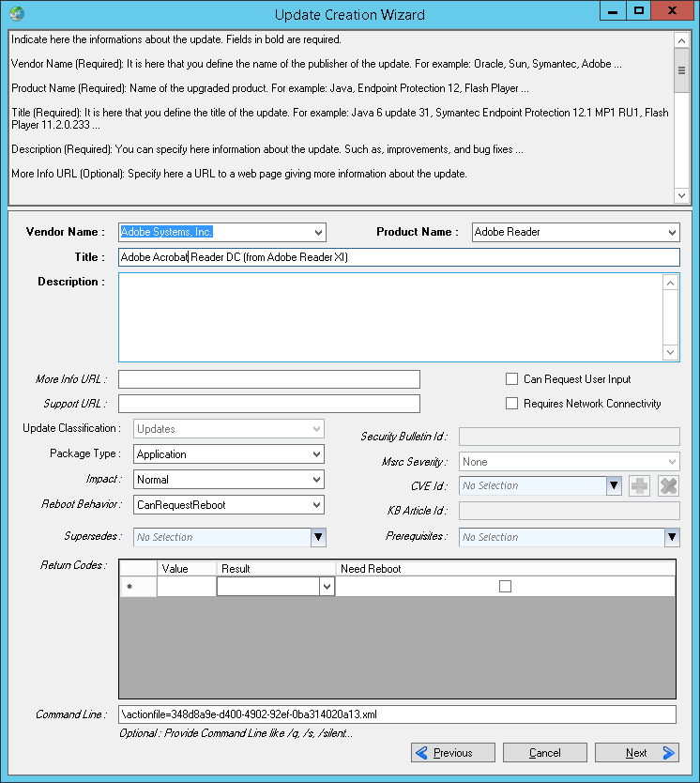The height and width of the screenshot is (783, 700).
Task: Focus the More Info URL field
Action: click(269, 379)
